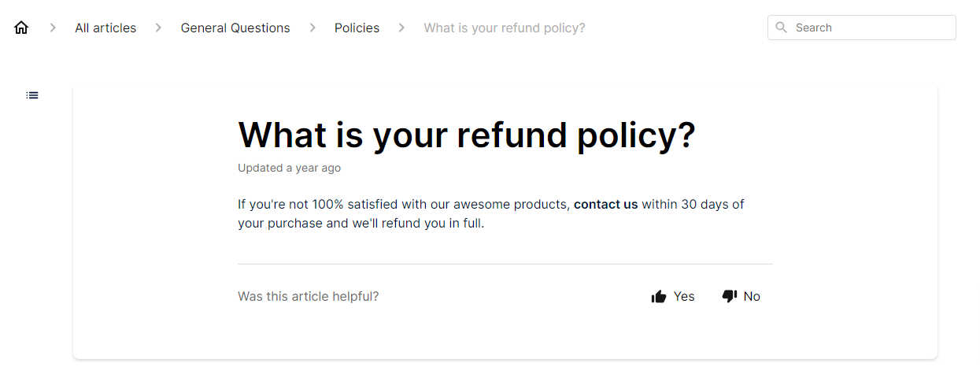Focus the Search input field
The height and width of the screenshot is (381, 980).
click(862, 28)
